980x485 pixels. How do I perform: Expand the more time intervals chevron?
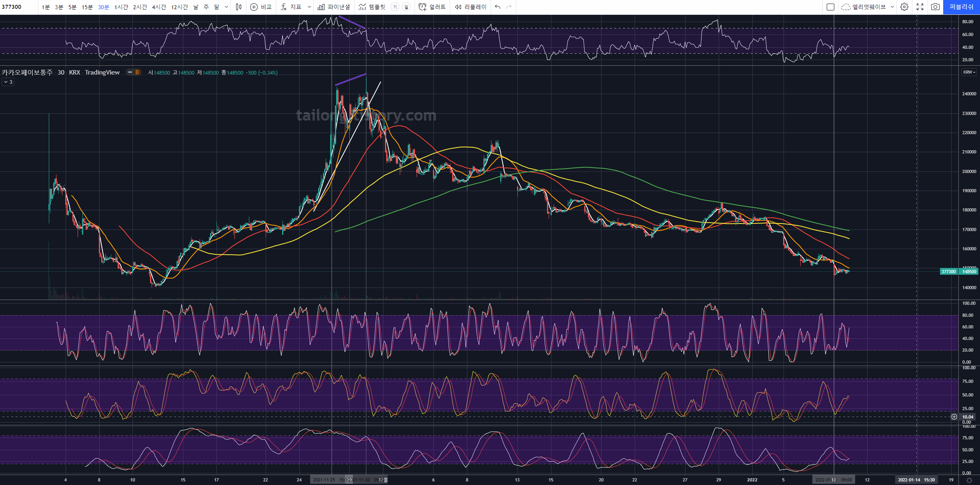(226, 7)
